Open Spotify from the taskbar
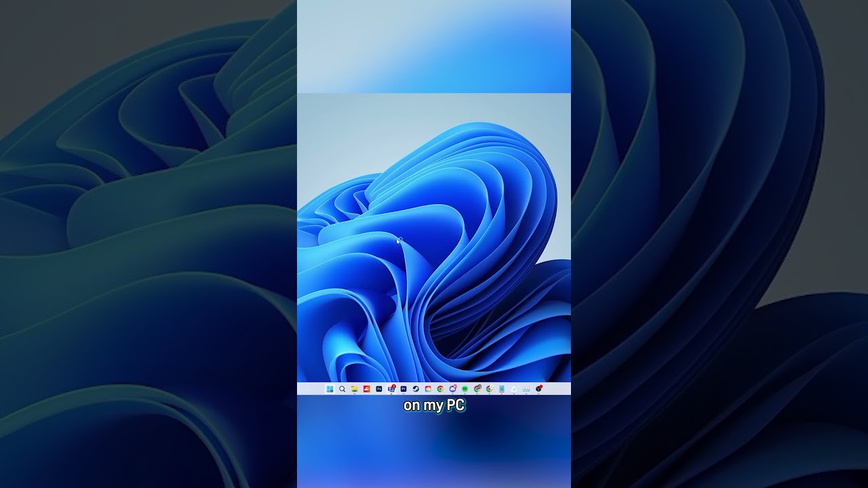Screen dimensions: 868x488 coord(465,389)
